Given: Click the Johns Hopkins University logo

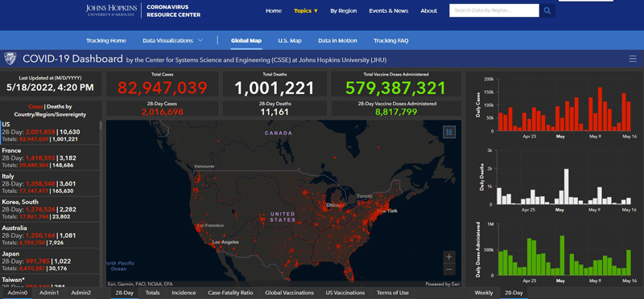Looking at the screenshot, I should point(111,10).
